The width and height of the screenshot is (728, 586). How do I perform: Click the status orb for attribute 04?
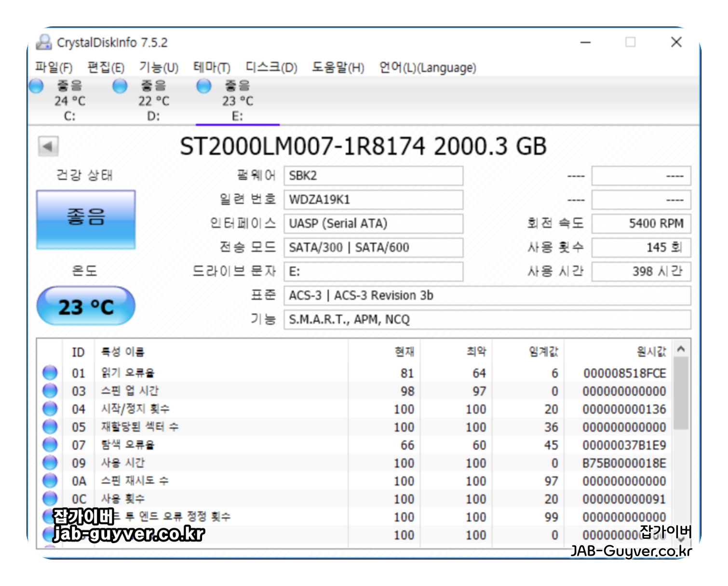pyautogui.click(x=50, y=409)
